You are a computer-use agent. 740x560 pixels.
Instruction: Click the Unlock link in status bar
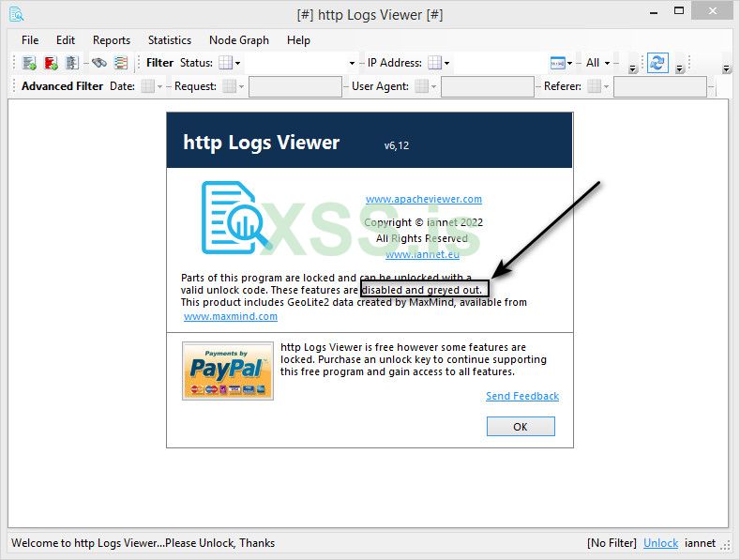coord(660,543)
